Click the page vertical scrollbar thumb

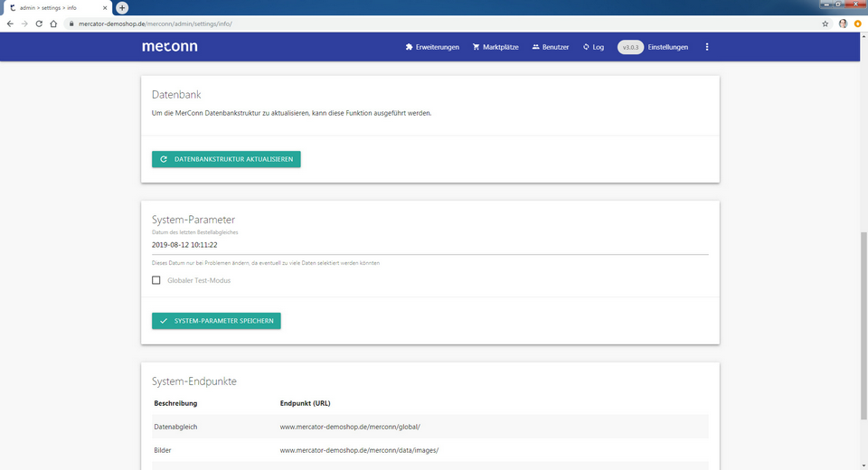(863, 325)
